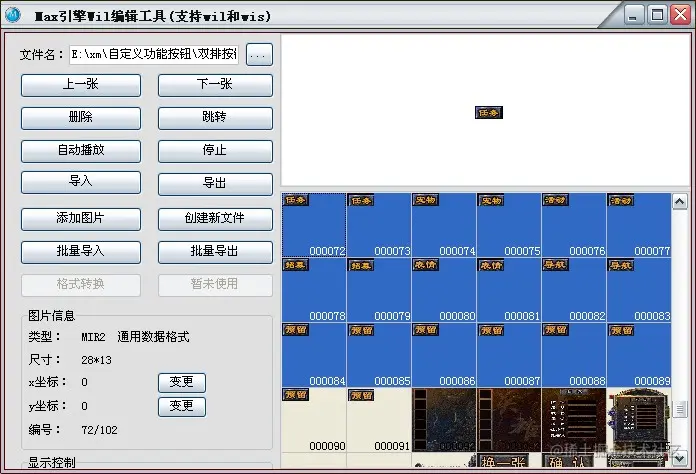Select thumbnail 000077

pos(639,225)
